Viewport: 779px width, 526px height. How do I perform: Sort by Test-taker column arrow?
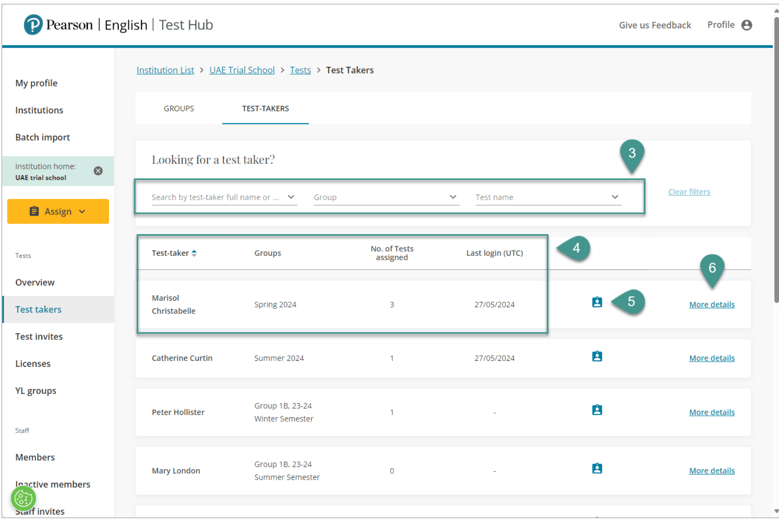[194, 253]
